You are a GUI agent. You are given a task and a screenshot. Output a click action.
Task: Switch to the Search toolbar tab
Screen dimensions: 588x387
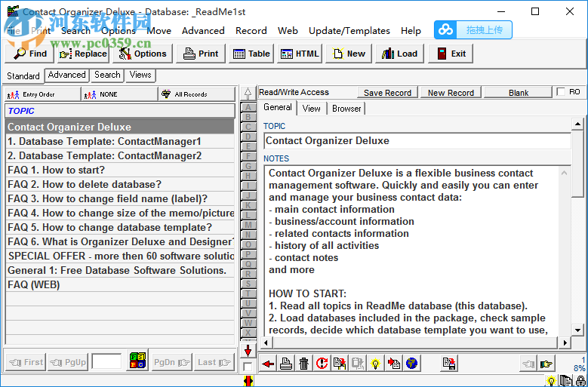tap(107, 75)
